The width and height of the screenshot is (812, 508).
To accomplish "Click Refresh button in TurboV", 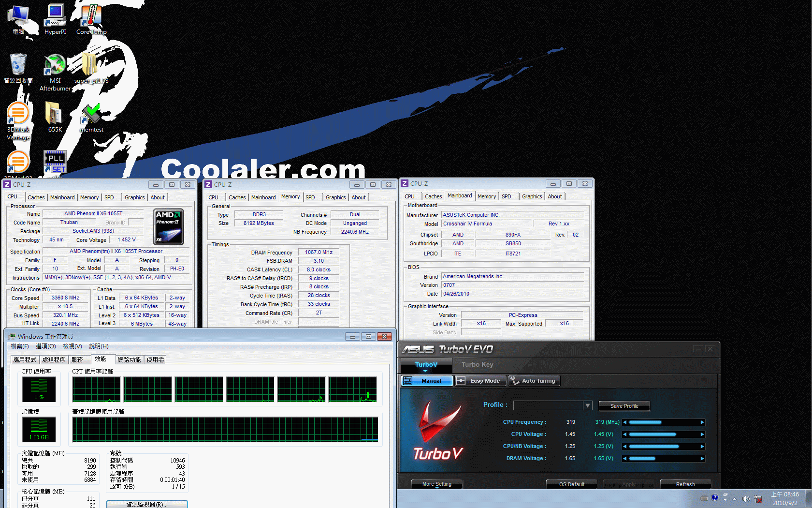I will [685, 484].
